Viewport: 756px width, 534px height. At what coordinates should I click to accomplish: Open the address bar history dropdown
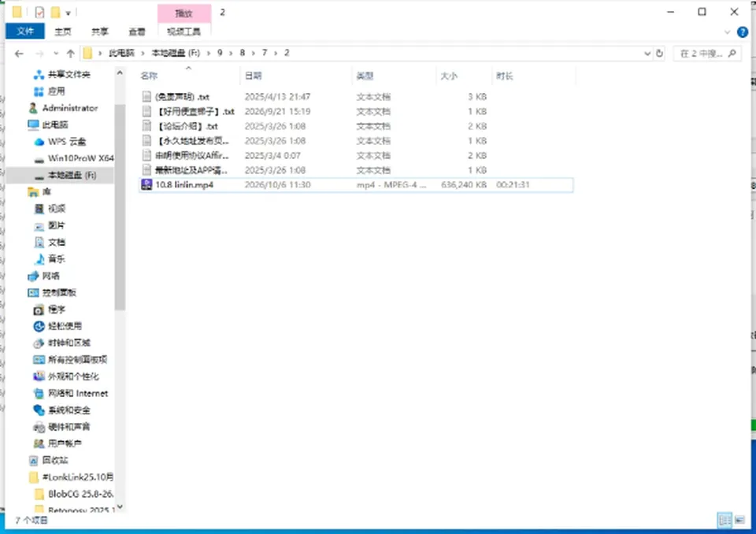click(647, 54)
